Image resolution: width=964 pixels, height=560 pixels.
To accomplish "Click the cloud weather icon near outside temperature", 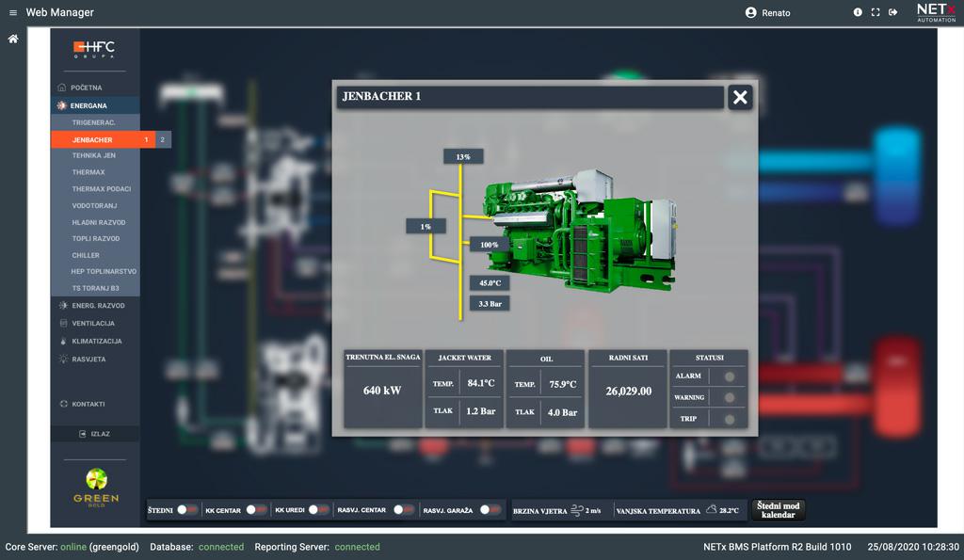I will 711,510.
